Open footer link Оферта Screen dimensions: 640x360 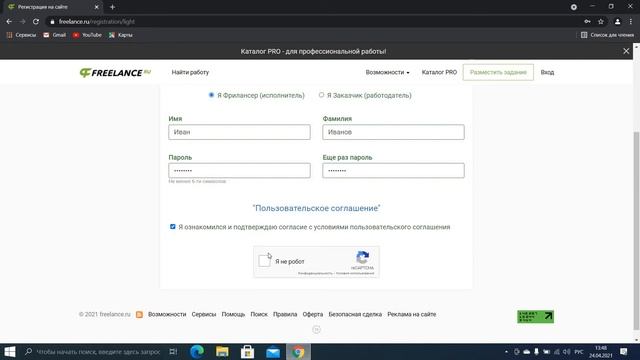[x=313, y=314]
